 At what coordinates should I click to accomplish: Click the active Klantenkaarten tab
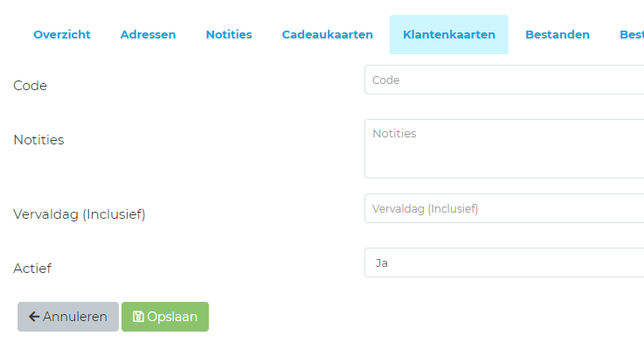[449, 34]
